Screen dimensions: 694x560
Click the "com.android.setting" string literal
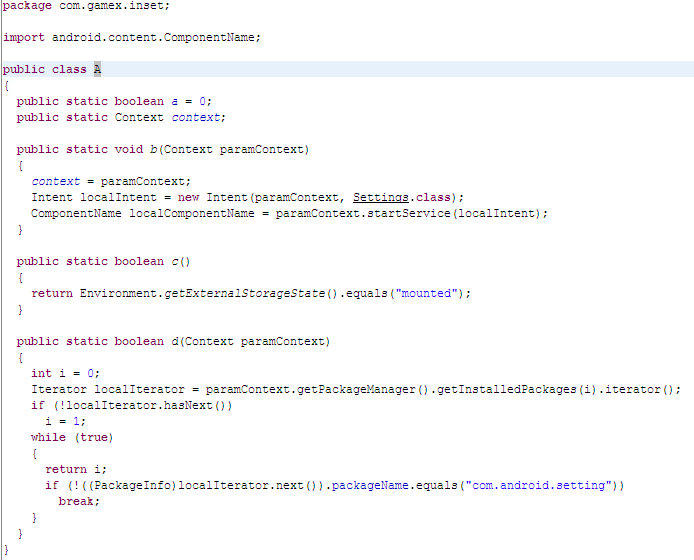coord(539,486)
